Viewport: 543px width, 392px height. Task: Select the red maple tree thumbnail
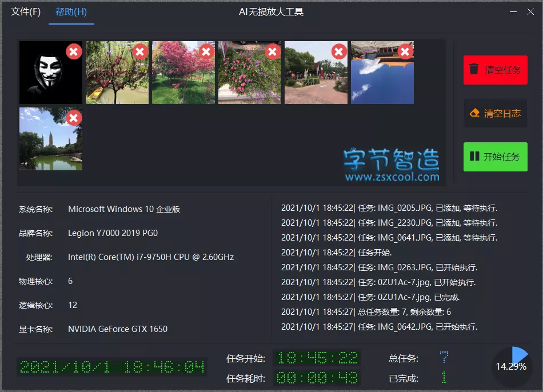[x=183, y=73]
